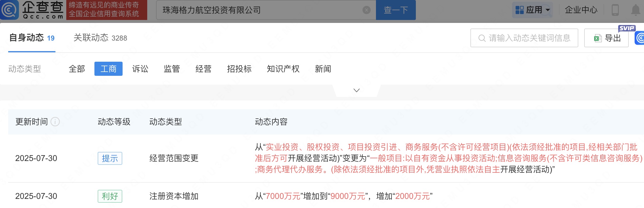This screenshot has width=644, height=208.
Task: Select 新闻 dynamic type filter
Action: pos(323,69)
